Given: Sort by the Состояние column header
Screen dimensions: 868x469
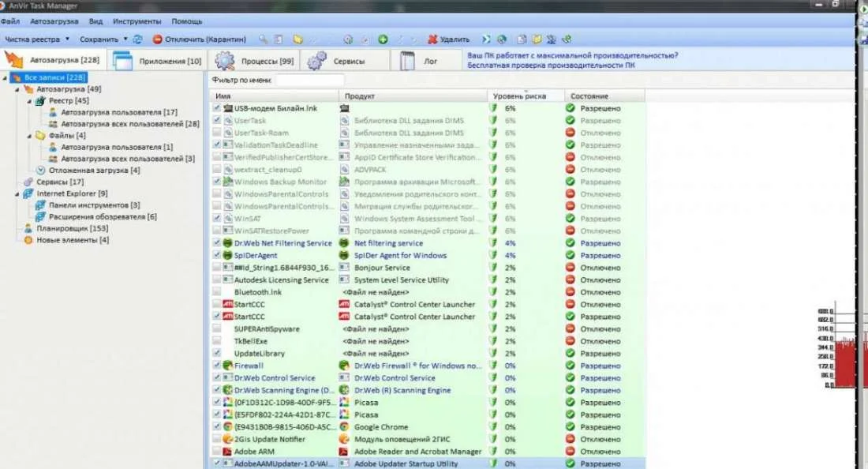Looking at the screenshot, I should point(604,96).
